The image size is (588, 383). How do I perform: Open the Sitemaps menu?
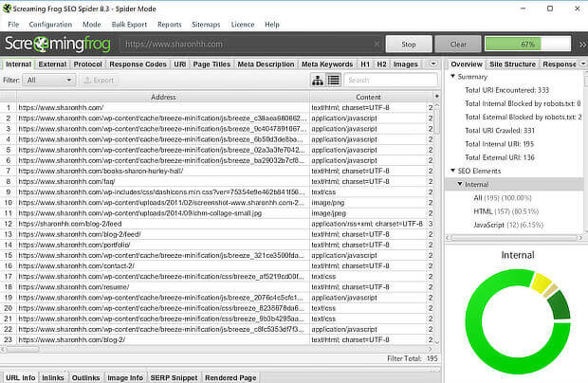(206, 25)
